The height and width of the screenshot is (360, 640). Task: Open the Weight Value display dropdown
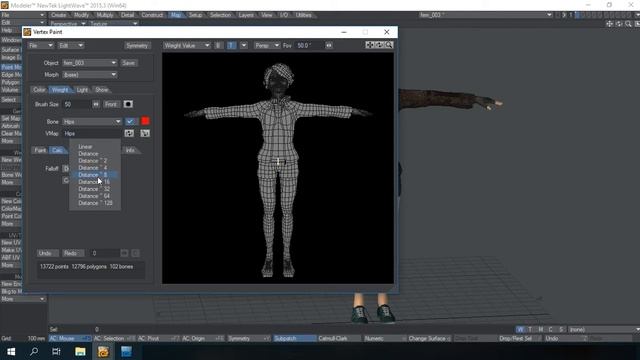pos(187,45)
